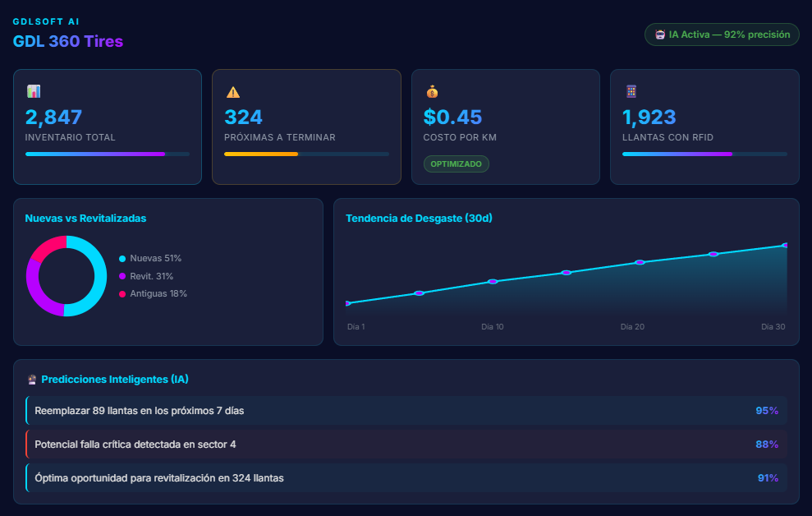Image resolution: width=812 pixels, height=516 pixels.
Task: Expand the Tendencia de Desgaste chart options
Action: click(418, 218)
